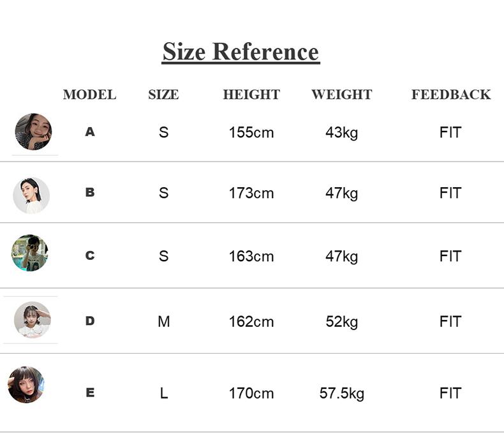Select the 155cm height value
Screen dimensions: 504x447
[x=251, y=133]
